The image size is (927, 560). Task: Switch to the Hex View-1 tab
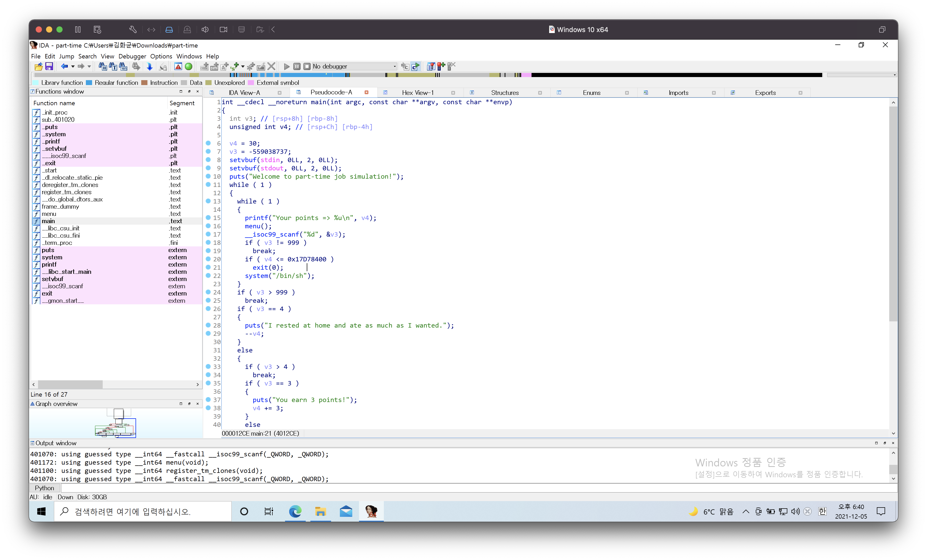(x=418, y=93)
